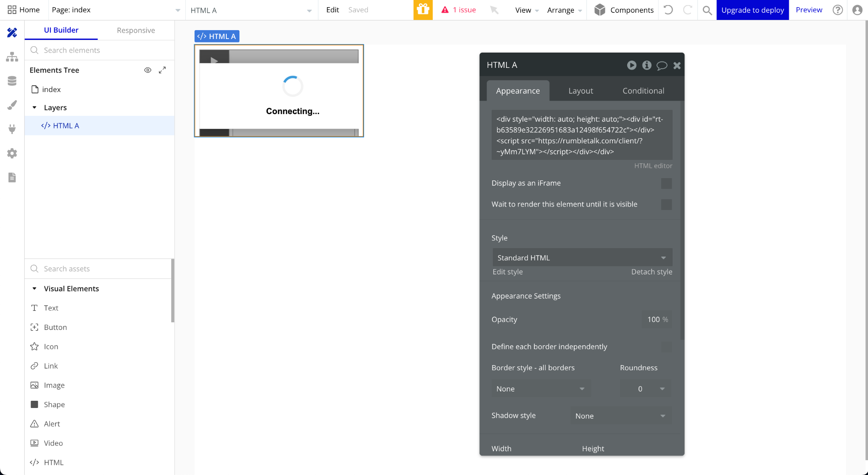This screenshot has height=475, width=868.
Task: Enable Display as an iFrame checkbox
Action: [x=666, y=183]
